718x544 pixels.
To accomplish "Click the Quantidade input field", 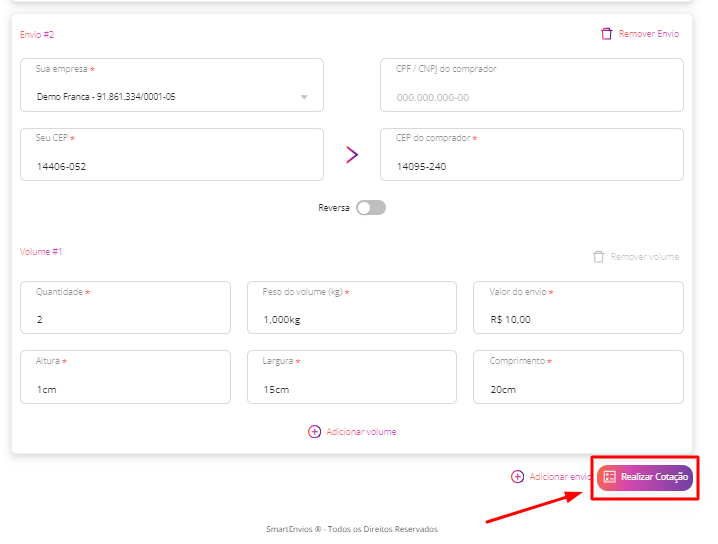I will (x=125, y=308).
